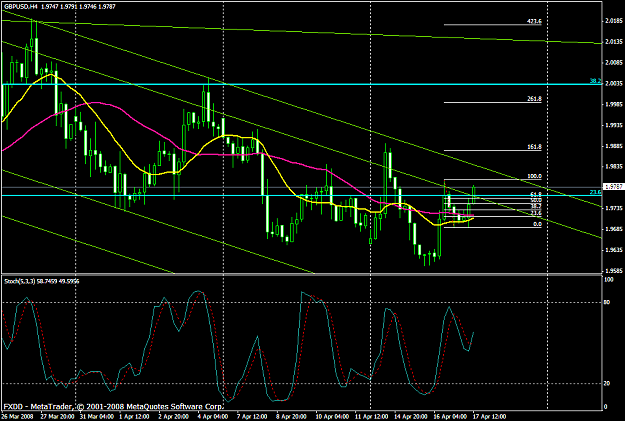Screen dimensions: 625x421
Task: Select the 261.8 Fibonacci level line
Action: coord(493,102)
